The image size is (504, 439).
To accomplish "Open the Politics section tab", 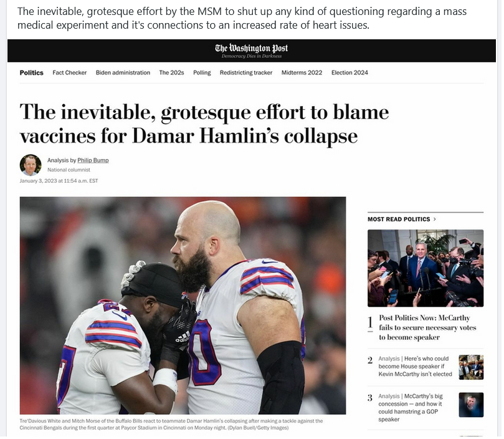I will tap(32, 73).
